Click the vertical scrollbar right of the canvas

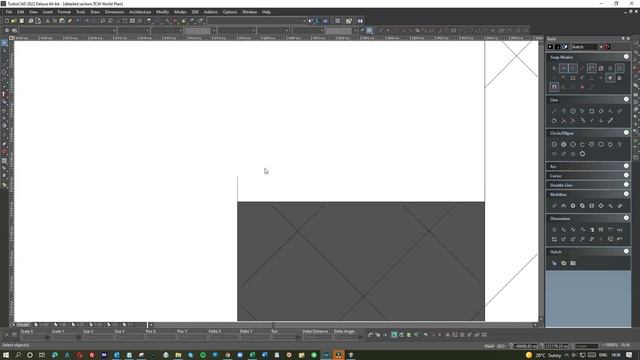[x=541, y=180]
